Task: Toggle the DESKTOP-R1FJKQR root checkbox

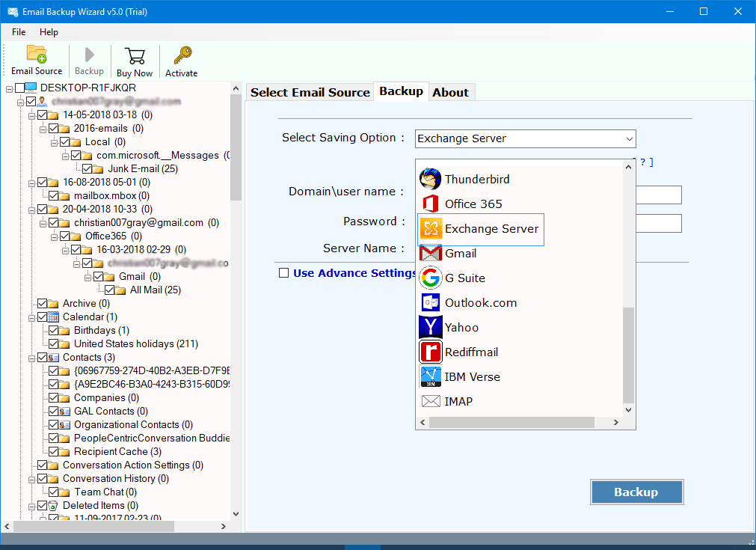Action: [19, 88]
